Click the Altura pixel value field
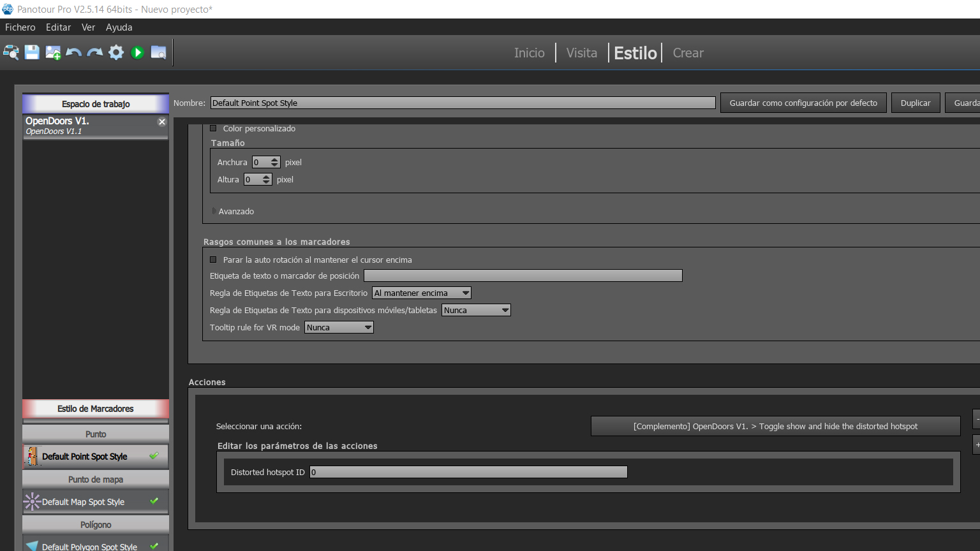 253,179
